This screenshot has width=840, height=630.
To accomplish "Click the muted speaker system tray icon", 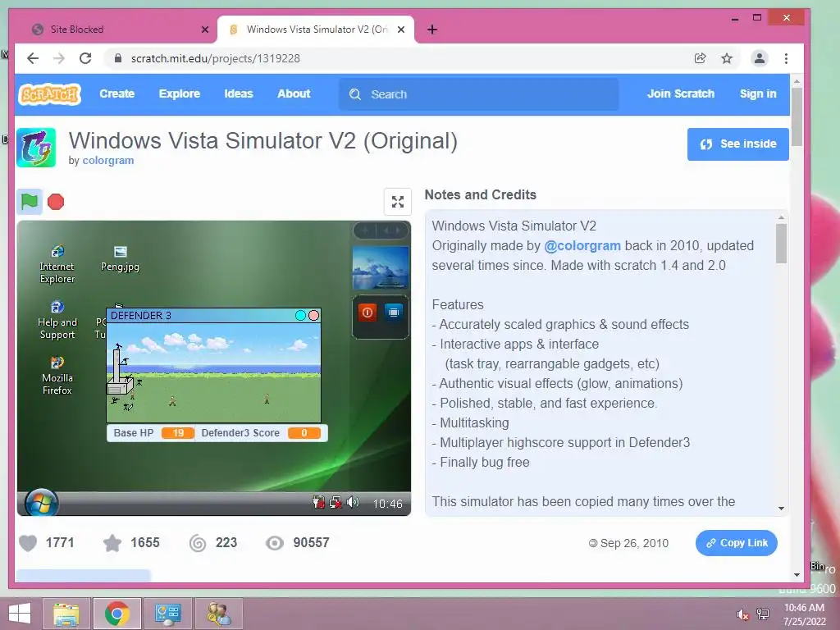I will [742, 614].
